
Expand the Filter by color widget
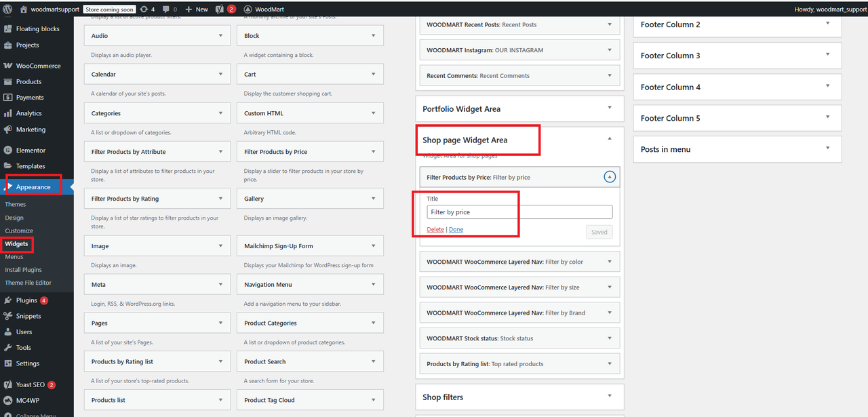(610, 261)
